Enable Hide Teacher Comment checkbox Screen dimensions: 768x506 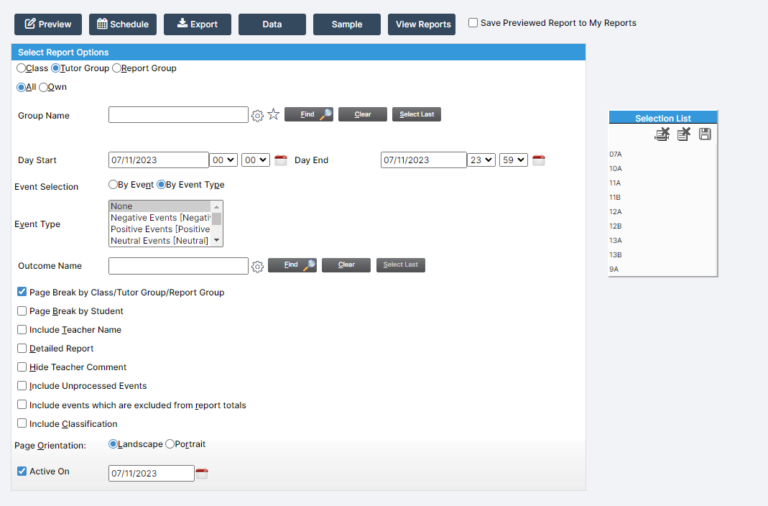tap(22, 366)
